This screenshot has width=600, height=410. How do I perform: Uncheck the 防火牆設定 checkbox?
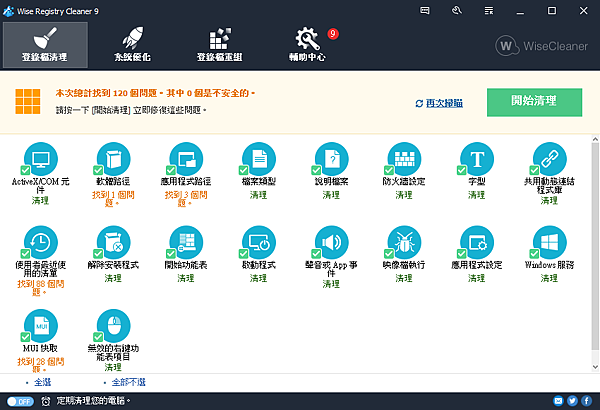coord(389,170)
